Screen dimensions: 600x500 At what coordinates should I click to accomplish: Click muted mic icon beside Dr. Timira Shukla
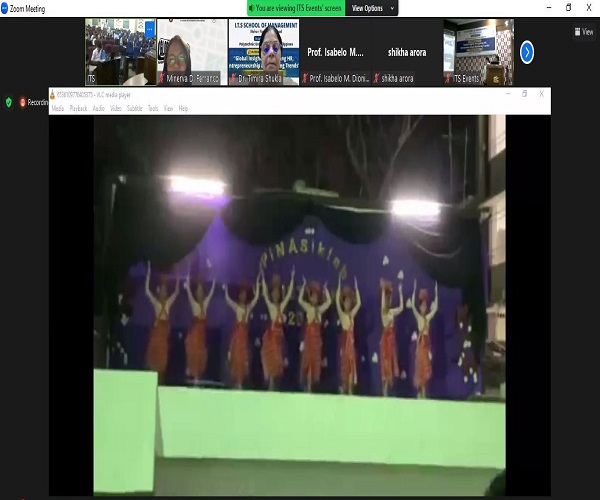tap(233, 78)
